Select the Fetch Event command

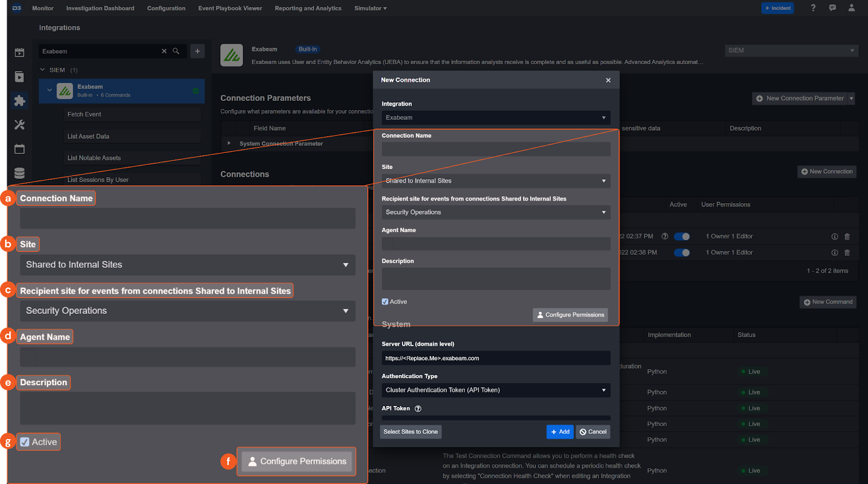132,114
